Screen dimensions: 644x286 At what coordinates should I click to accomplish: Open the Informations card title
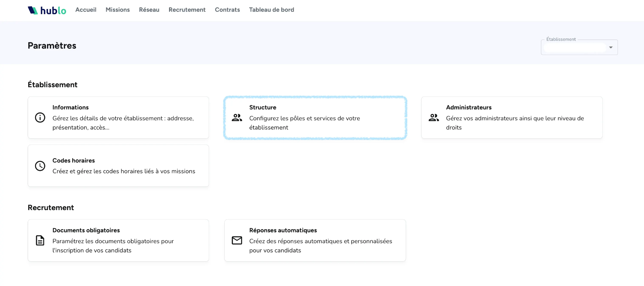point(71,107)
